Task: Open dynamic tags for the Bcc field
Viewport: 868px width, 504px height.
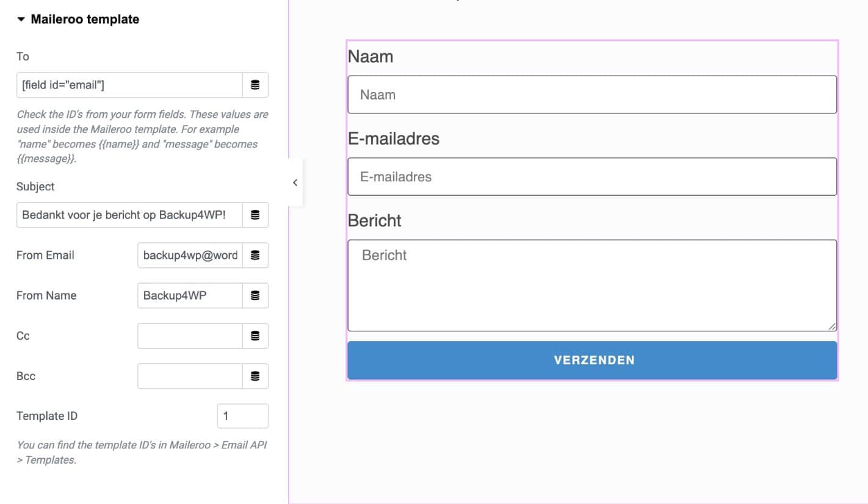Action: point(255,376)
